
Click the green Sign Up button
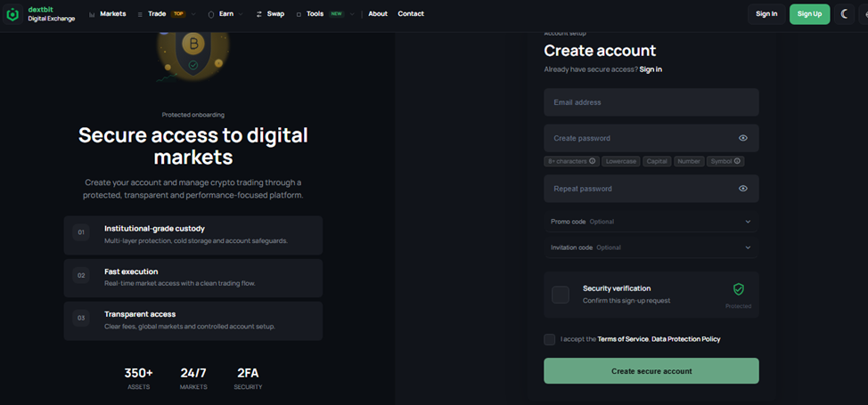[809, 14]
